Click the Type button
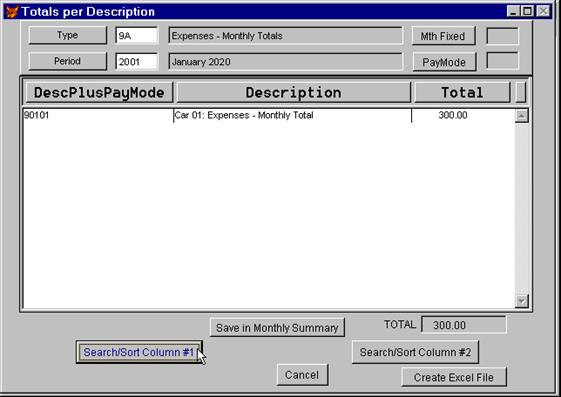The height and width of the screenshot is (397, 561). (68, 35)
